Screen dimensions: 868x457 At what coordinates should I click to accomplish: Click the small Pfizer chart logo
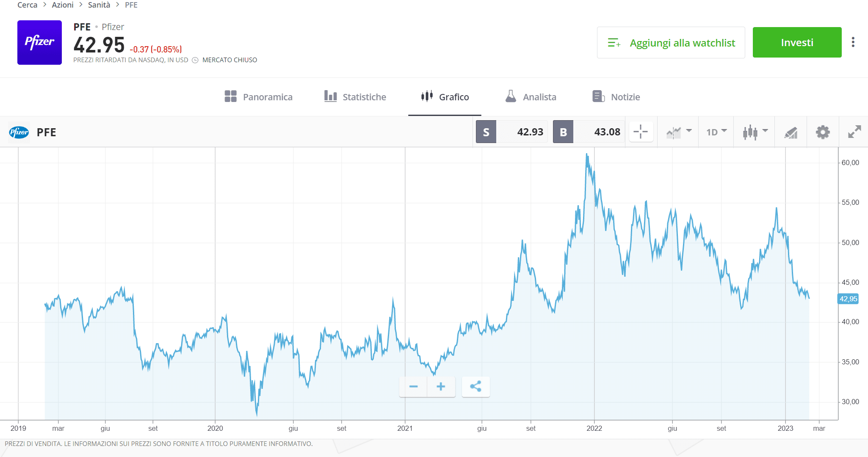(19, 132)
